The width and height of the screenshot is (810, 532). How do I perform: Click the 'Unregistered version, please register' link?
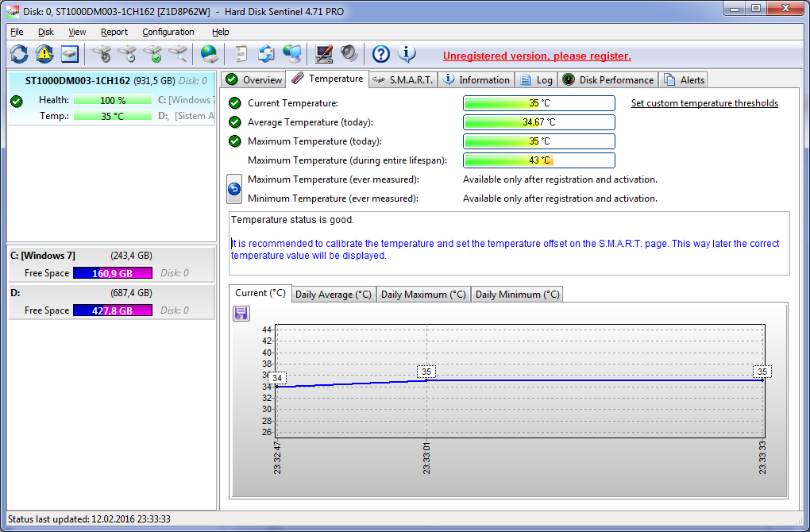coord(537,56)
